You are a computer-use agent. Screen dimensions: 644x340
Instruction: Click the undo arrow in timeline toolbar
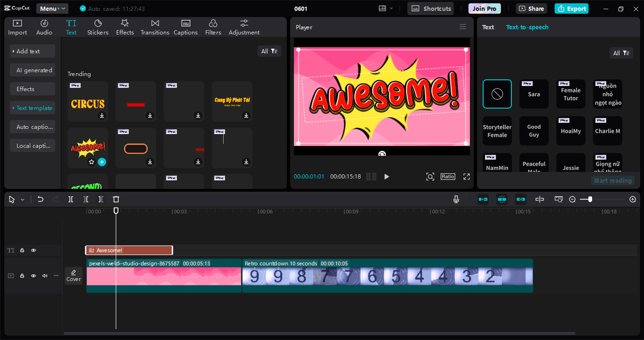click(41, 199)
